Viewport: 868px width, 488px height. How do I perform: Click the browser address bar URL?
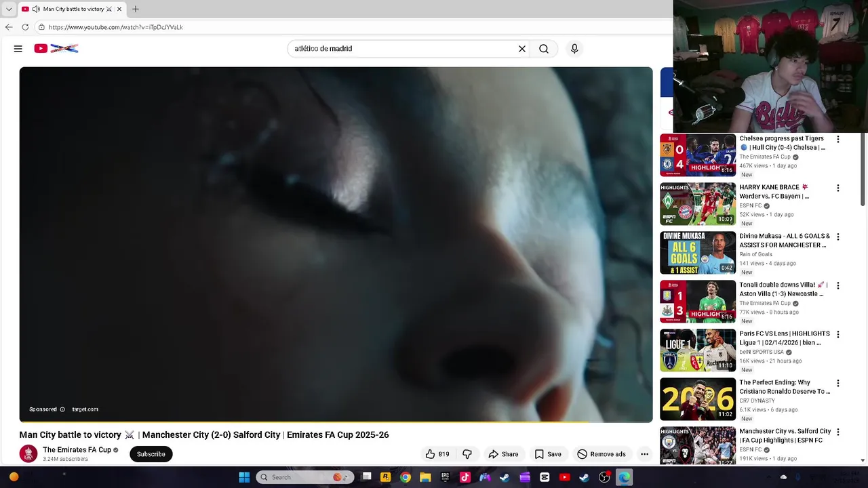click(116, 27)
